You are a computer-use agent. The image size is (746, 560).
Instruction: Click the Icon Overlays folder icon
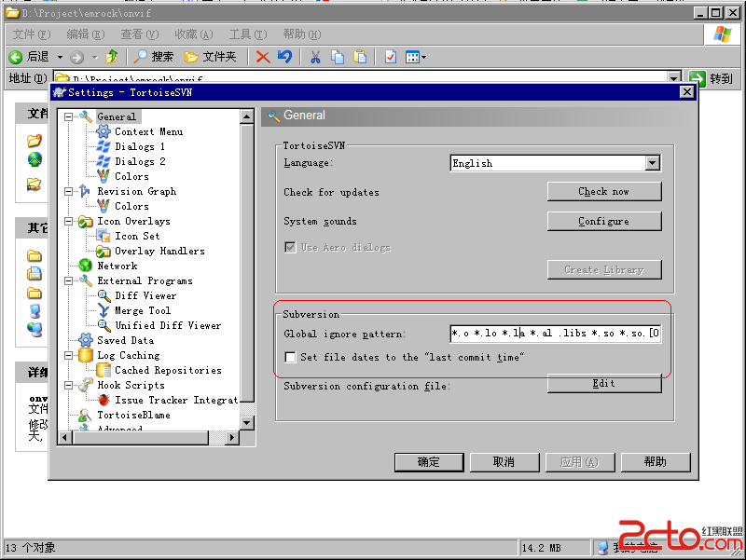86,221
